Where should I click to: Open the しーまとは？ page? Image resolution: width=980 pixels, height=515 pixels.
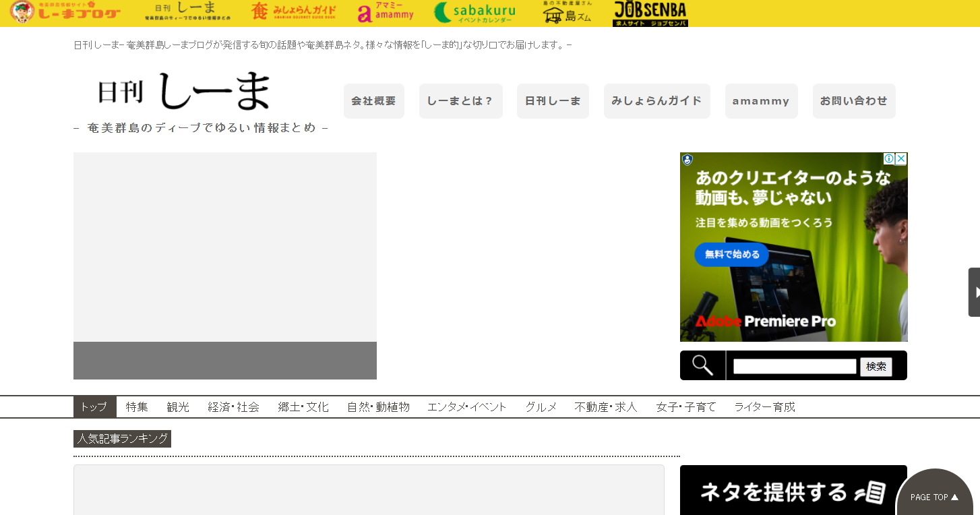point(461,101)
